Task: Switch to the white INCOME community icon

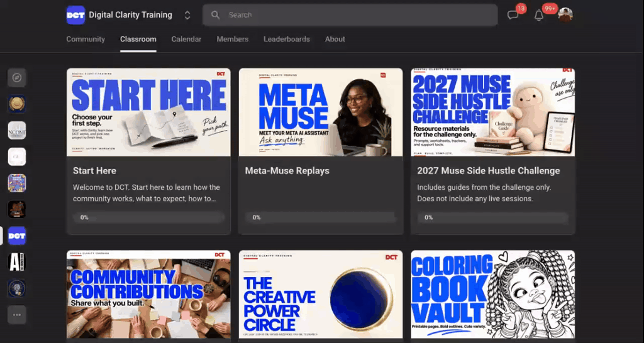Action: tap(17, 131)
